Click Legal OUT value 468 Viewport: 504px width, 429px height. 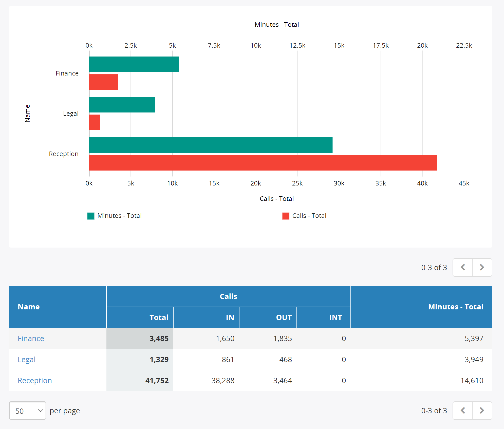click(286, 359)
